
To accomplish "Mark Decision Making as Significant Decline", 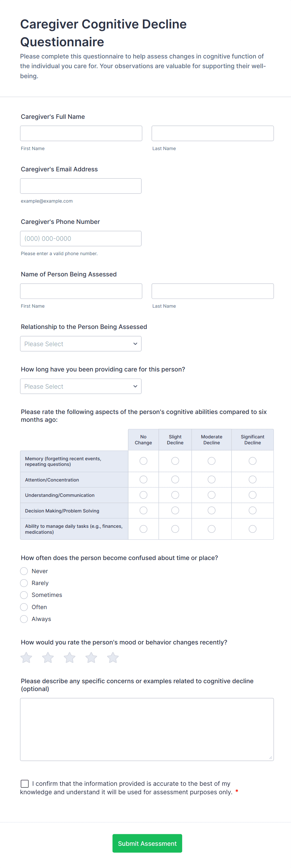I will [252, 510].
